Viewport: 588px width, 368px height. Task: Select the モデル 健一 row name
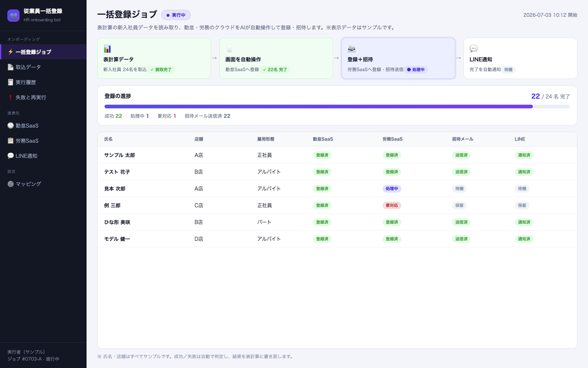[117, 239]
